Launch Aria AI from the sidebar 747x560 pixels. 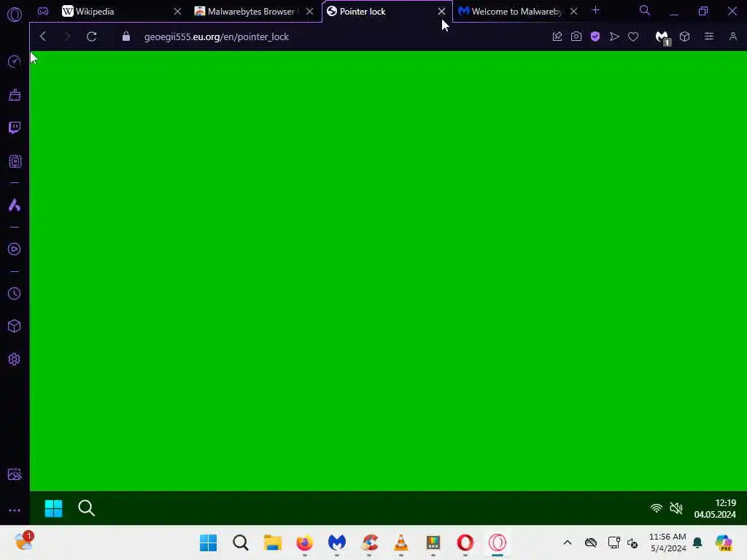tap(15, 205)
